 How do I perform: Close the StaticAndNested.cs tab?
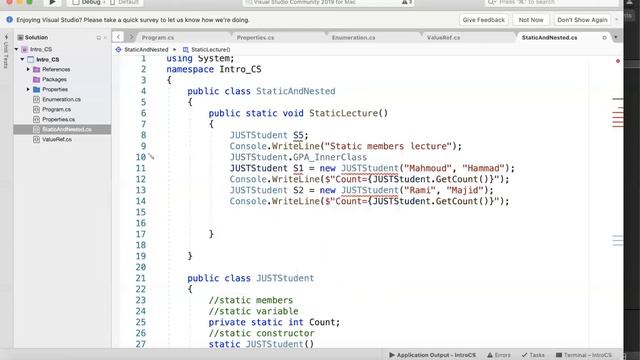(x=604, y=38)
